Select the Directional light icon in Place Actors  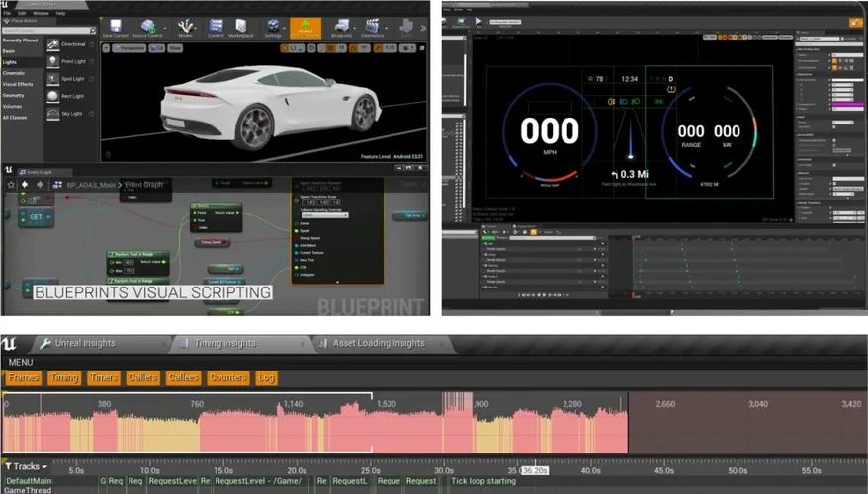click(53, 44)
